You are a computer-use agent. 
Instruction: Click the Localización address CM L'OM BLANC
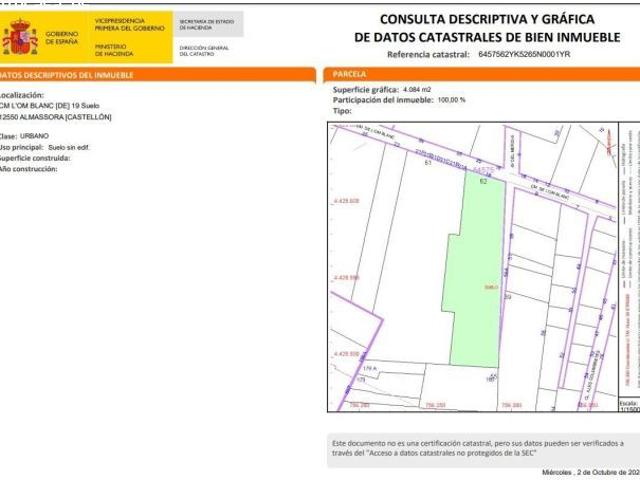click(48, 106)
